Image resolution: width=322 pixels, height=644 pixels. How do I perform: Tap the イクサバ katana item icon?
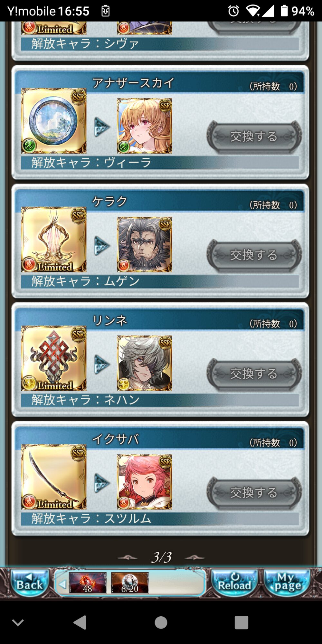(x=54, y=477)
